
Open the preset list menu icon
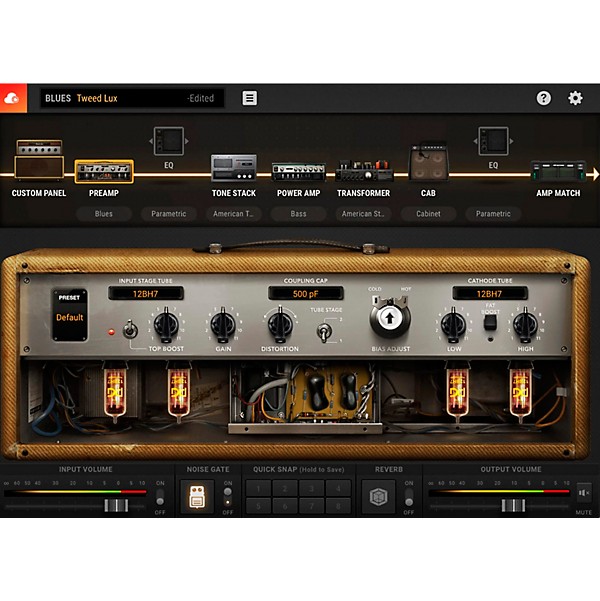[x=249, y=98]
